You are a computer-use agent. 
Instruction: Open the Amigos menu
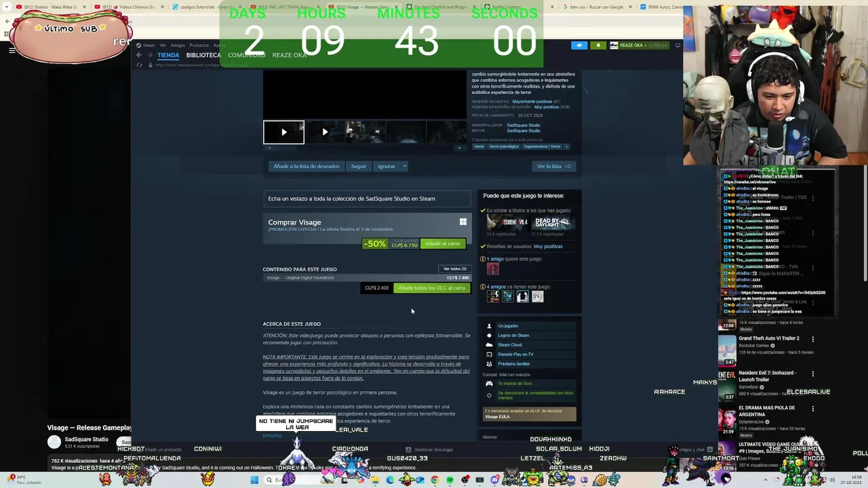(178, 45)
